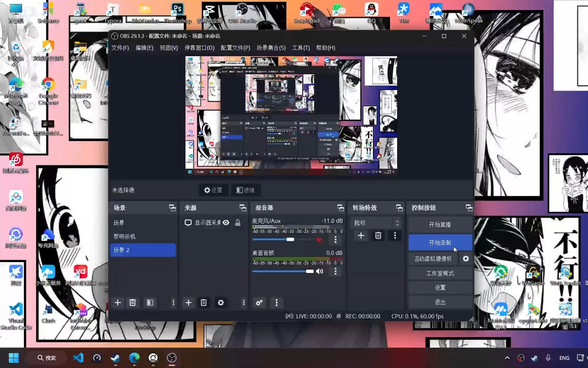
Task: Open Windows Start menu
Action: click(x=14, y=358)
